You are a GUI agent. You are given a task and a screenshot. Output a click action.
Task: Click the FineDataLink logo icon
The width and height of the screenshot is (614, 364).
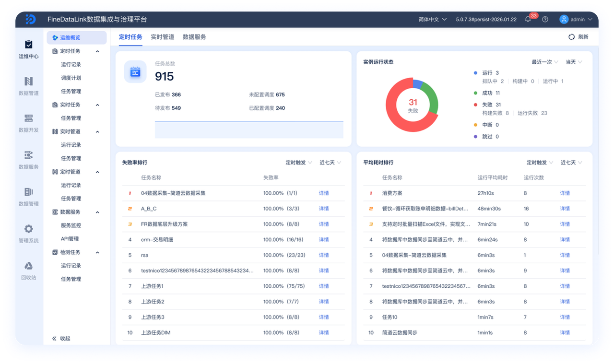click(30, 19)
